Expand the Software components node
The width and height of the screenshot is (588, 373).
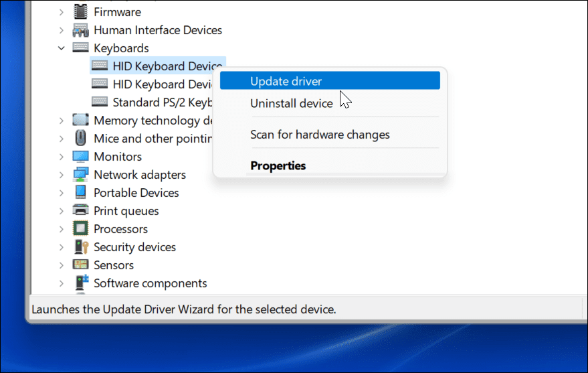tap(62, 283)
